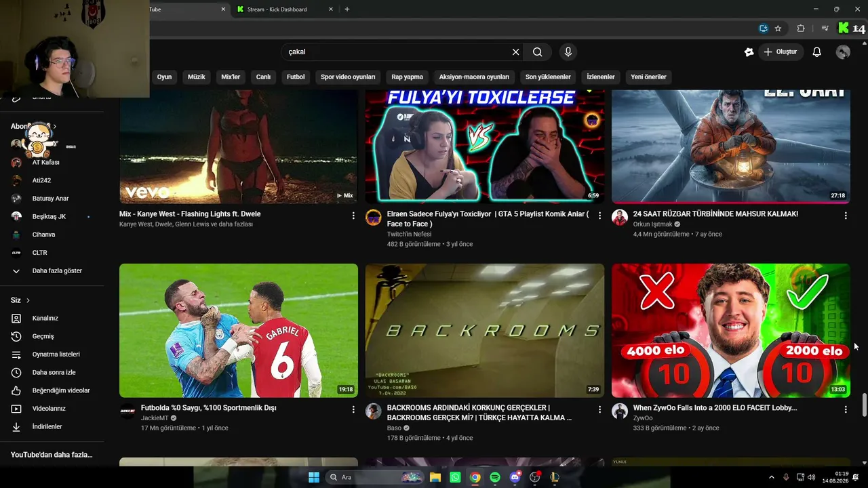This screenshot has width=868, height=488.
Task: Open Beğendiğim videolar liked videos
Action: tap(52, 391)
